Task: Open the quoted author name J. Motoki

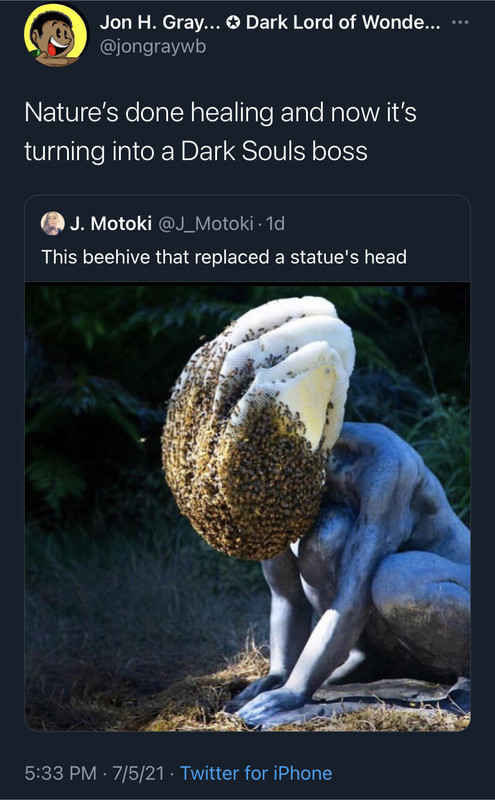Action: pyautogui.click(x=111, y=223)
